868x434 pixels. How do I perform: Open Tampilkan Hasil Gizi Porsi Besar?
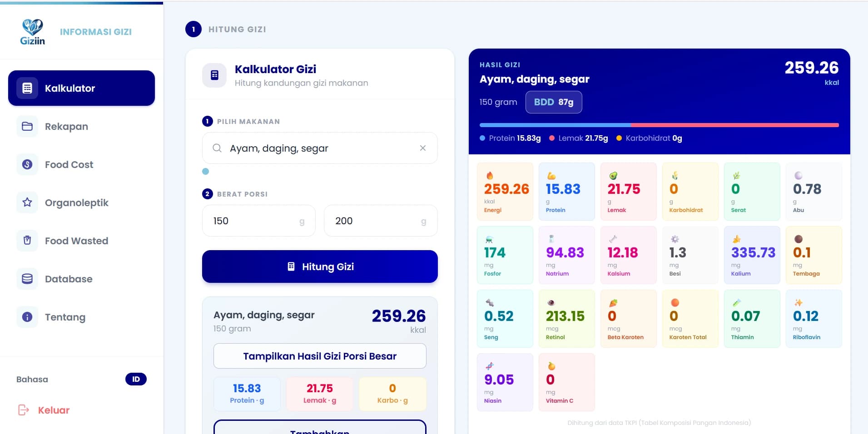tap(319, 356)
